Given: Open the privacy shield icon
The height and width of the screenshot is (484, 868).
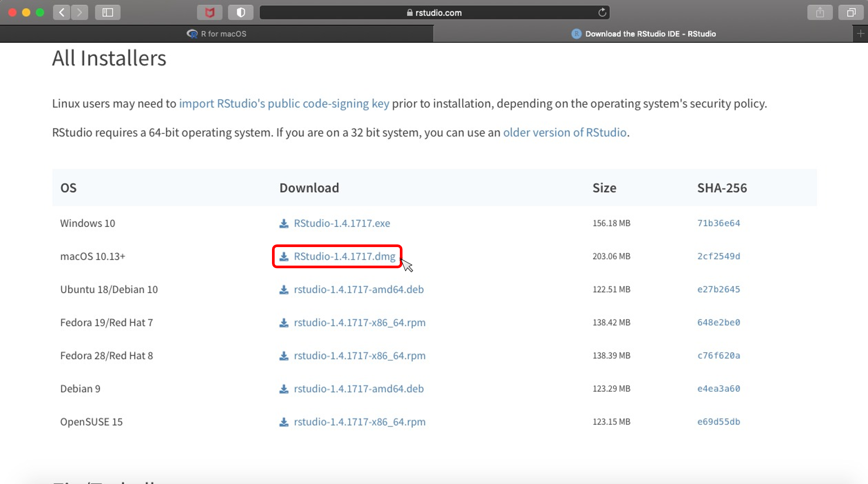Looking at the screenshot, I should (241, 12).
